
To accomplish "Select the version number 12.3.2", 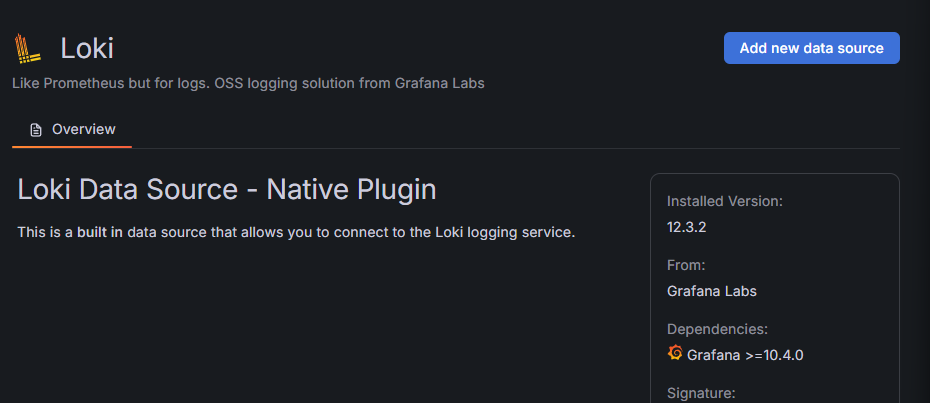I will click(687, 227).
